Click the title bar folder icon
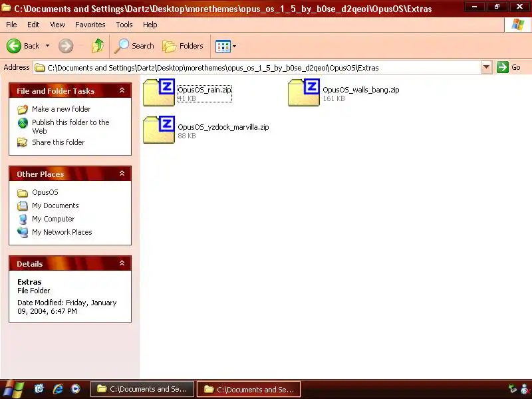The image size is (532, 399). (x=6, y=7)
